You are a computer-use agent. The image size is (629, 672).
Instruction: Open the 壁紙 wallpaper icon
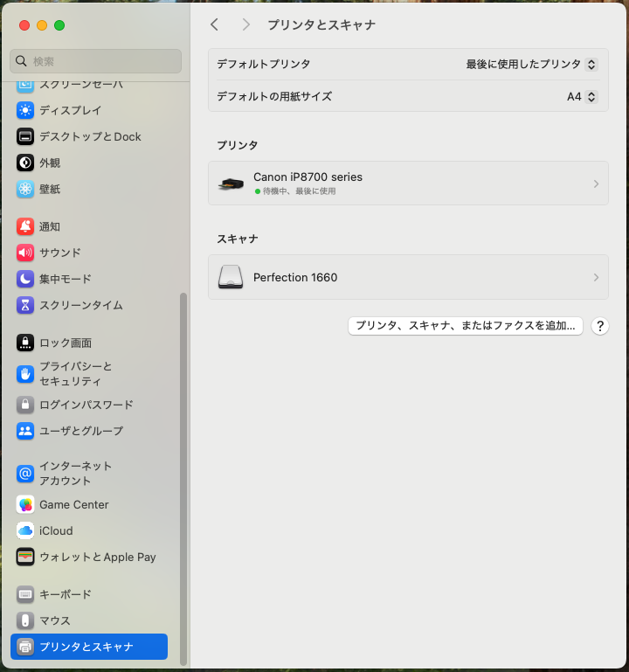click(25, 189)
